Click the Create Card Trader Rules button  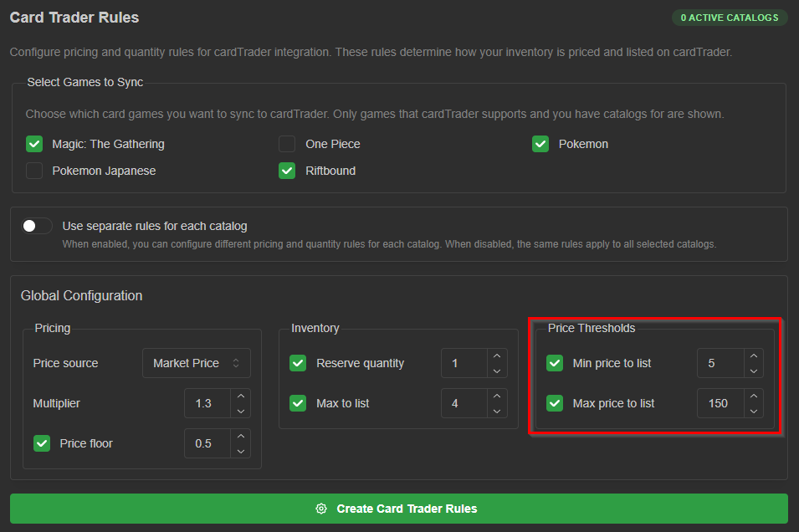coord(399,509)
